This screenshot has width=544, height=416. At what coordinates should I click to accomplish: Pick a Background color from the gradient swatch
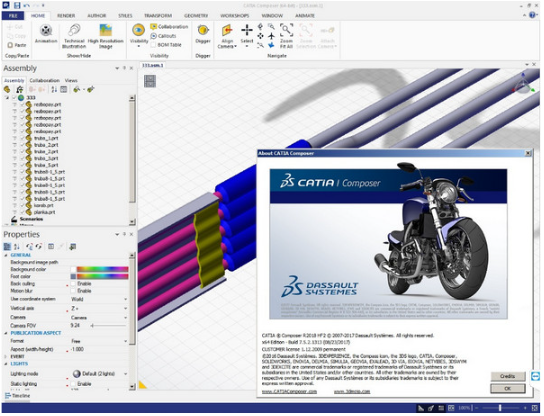[x=102, y=269]
